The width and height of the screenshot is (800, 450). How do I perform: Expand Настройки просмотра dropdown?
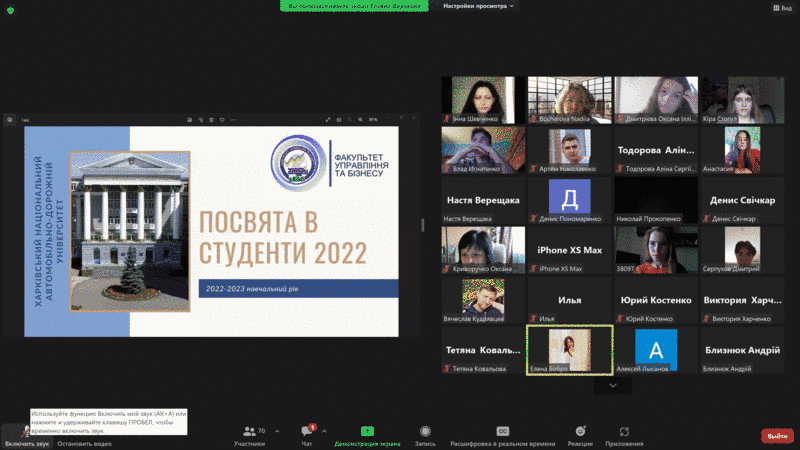[x=479, y=6]
